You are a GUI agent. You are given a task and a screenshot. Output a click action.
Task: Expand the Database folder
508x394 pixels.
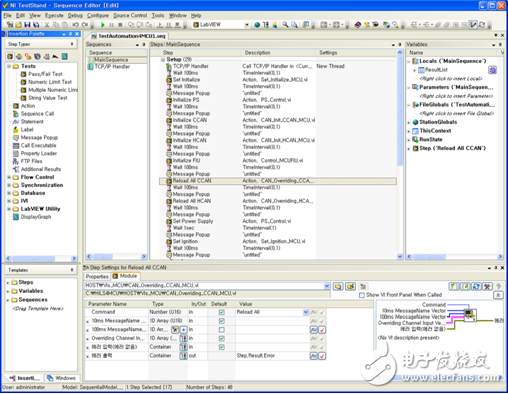click(9, 193)
